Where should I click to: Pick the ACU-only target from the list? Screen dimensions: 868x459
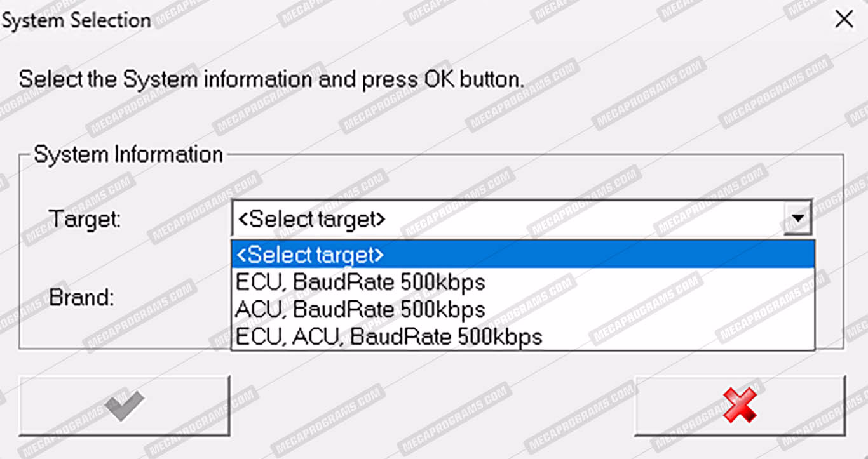pos(360,309)
